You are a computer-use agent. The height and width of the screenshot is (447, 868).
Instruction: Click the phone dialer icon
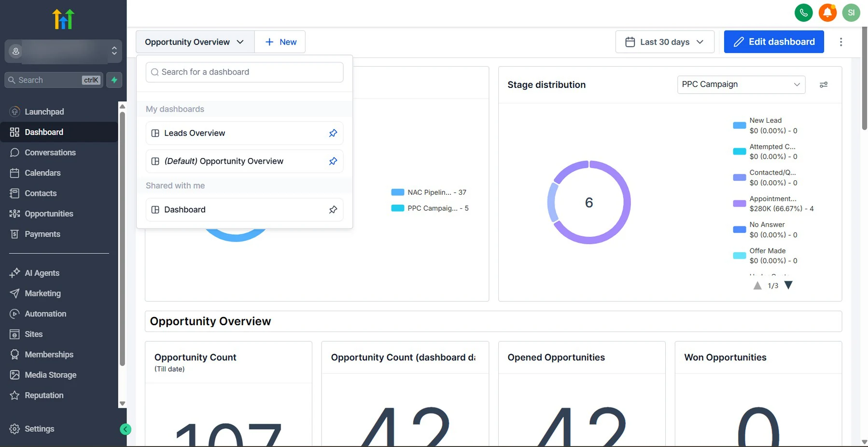pos(804,13)
